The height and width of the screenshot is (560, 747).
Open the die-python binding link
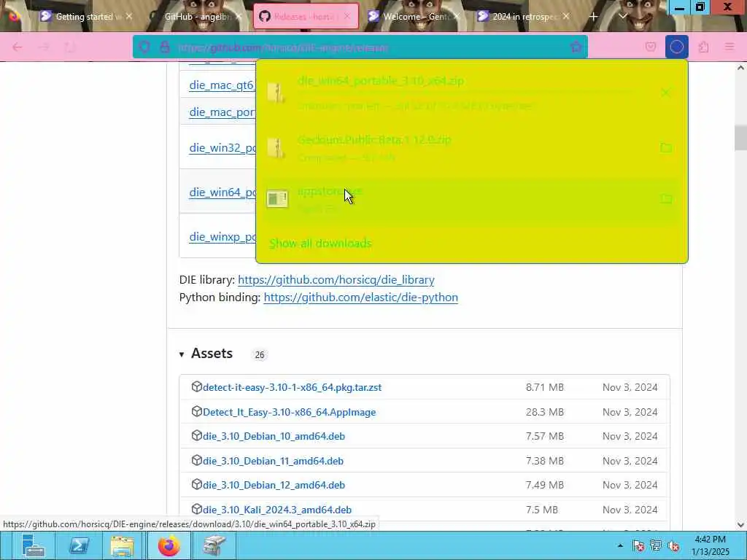coord(360,297)
